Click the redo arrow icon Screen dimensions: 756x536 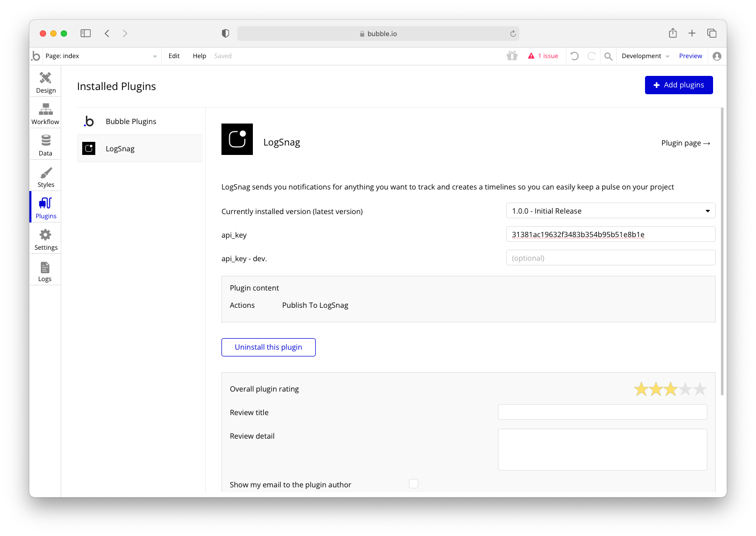(x=591, y=56)
